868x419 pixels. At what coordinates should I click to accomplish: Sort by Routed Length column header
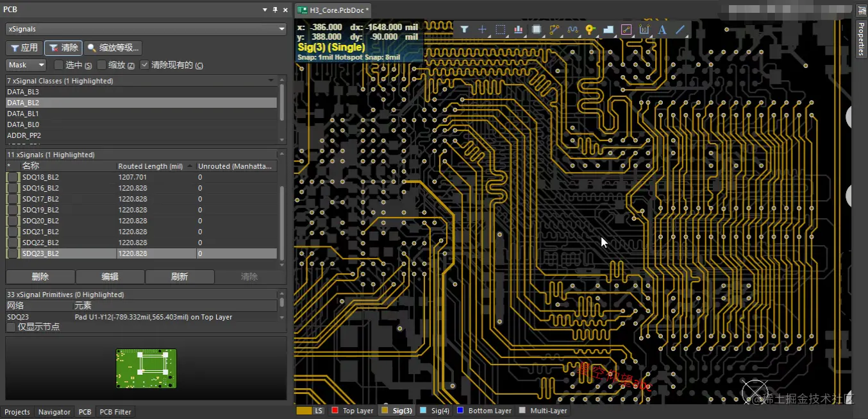(x=156, y=166)
